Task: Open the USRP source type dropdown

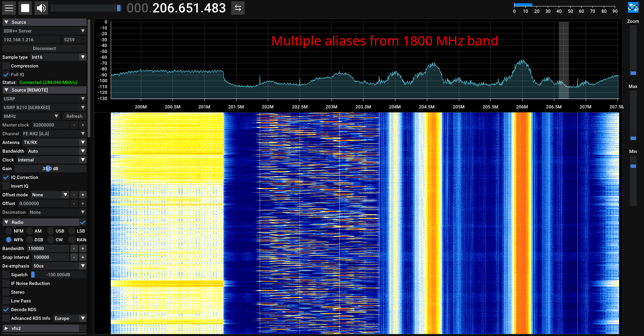Action: coord(44,99)
